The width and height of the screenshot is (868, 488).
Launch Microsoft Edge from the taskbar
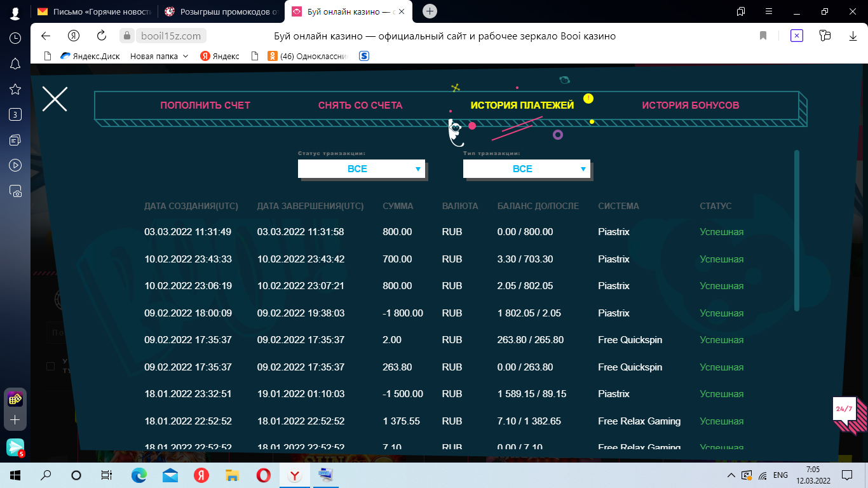click(x=139, y=475)
